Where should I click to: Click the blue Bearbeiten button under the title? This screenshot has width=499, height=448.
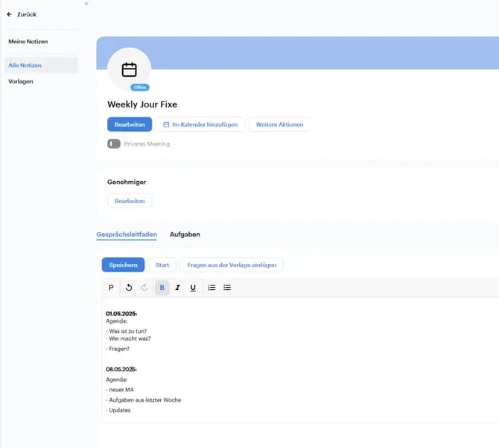point(130,124)
